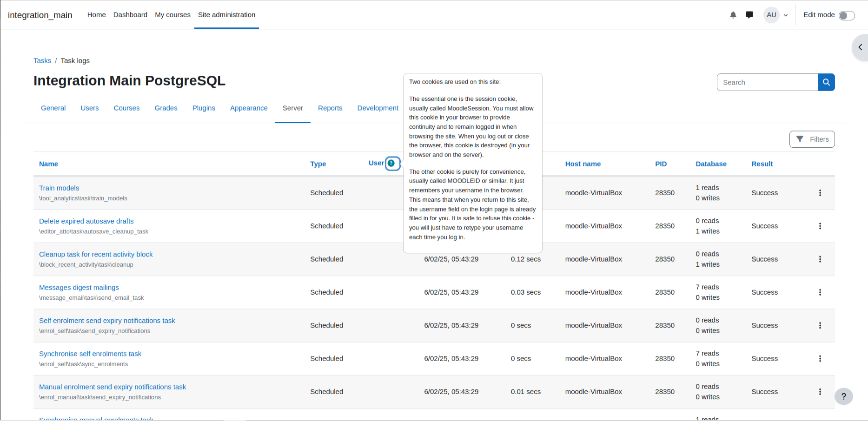
Task: Click the integration_main site name
Action: (40, 15)
